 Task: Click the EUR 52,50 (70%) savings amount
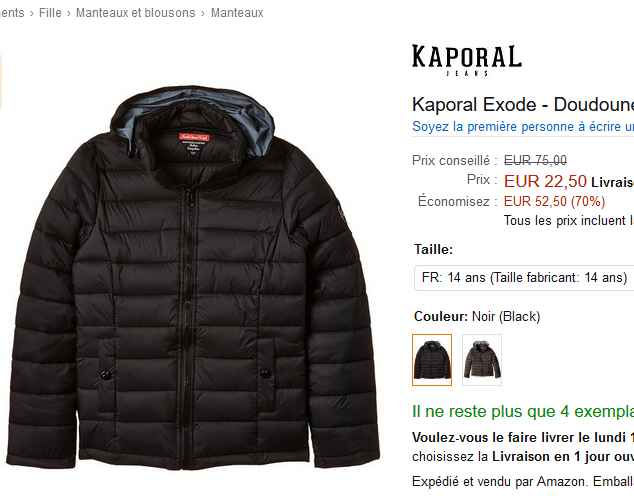(554, 201)
